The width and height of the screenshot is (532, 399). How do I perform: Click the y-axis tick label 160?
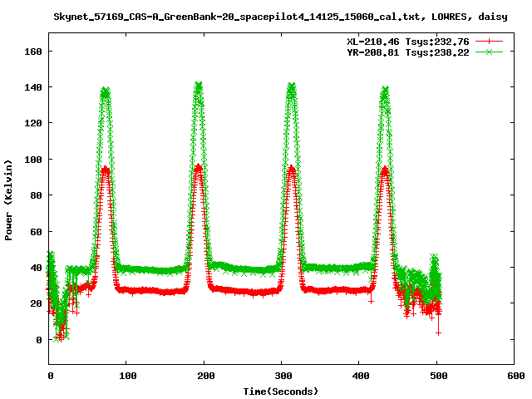33,52
